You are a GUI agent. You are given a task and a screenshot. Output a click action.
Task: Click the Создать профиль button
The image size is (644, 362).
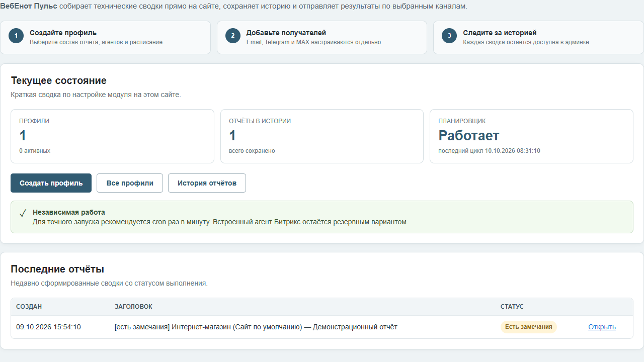(x=51, y=183)
